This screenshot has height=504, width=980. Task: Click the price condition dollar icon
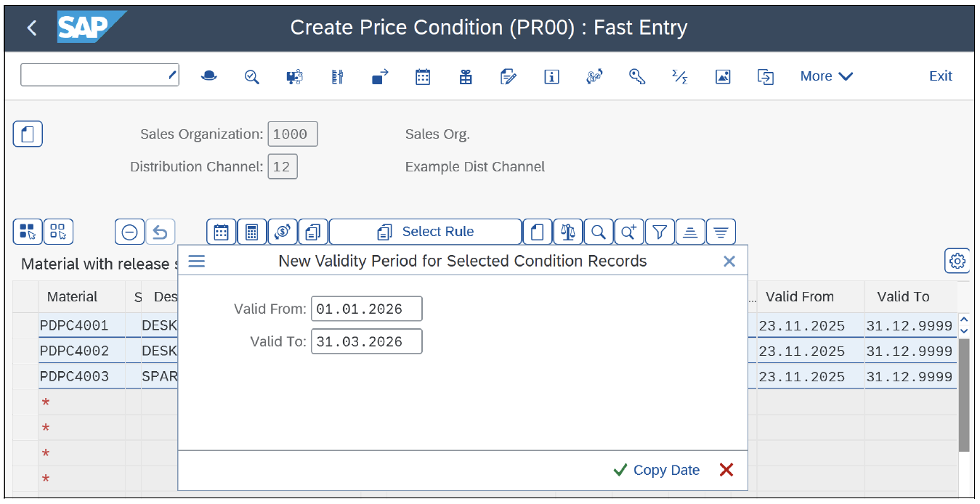tap(283, 232)
